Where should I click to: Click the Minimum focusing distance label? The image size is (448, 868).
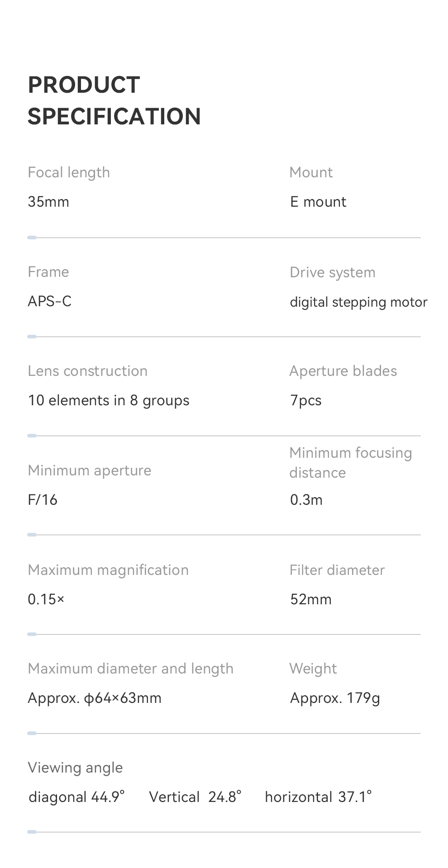click(x=350, y=462)
